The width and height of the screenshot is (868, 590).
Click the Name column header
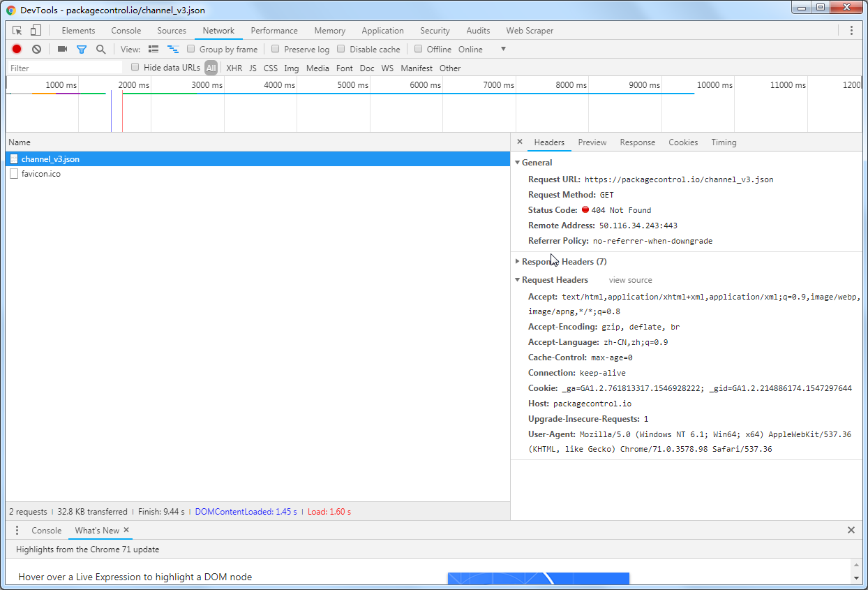pos(257,142)
